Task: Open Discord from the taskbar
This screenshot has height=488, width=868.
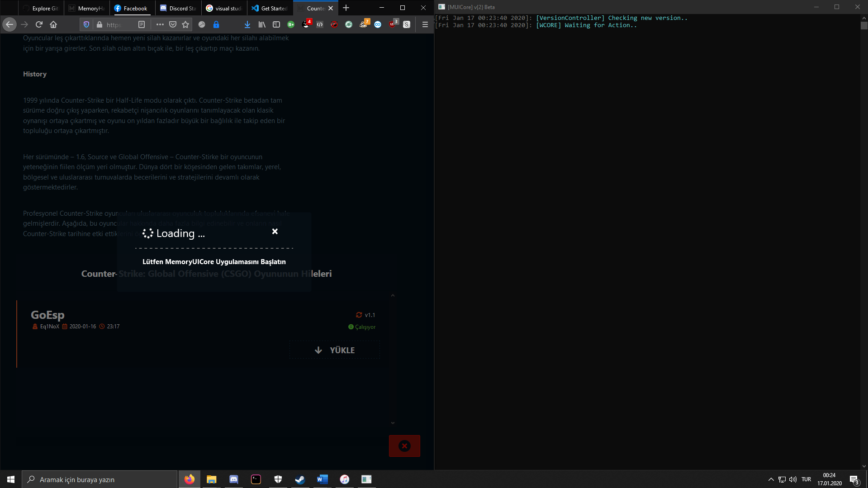Action: (x=234, y=479)
